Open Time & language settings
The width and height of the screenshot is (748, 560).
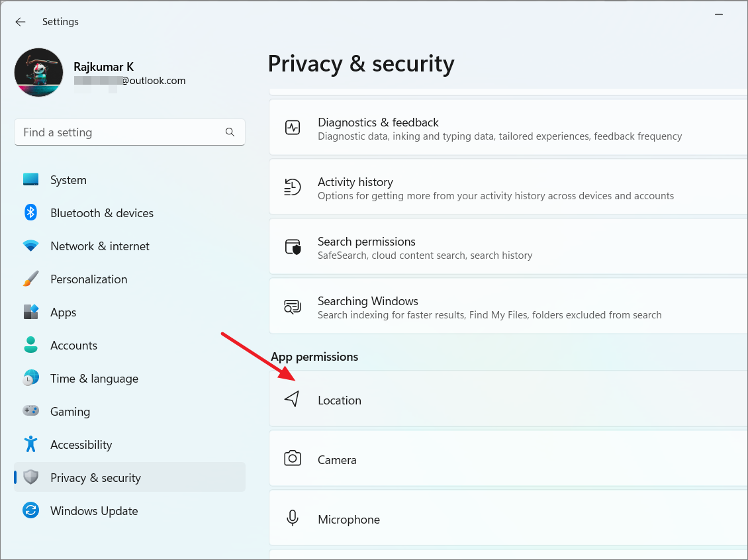(x=130, y=378)
